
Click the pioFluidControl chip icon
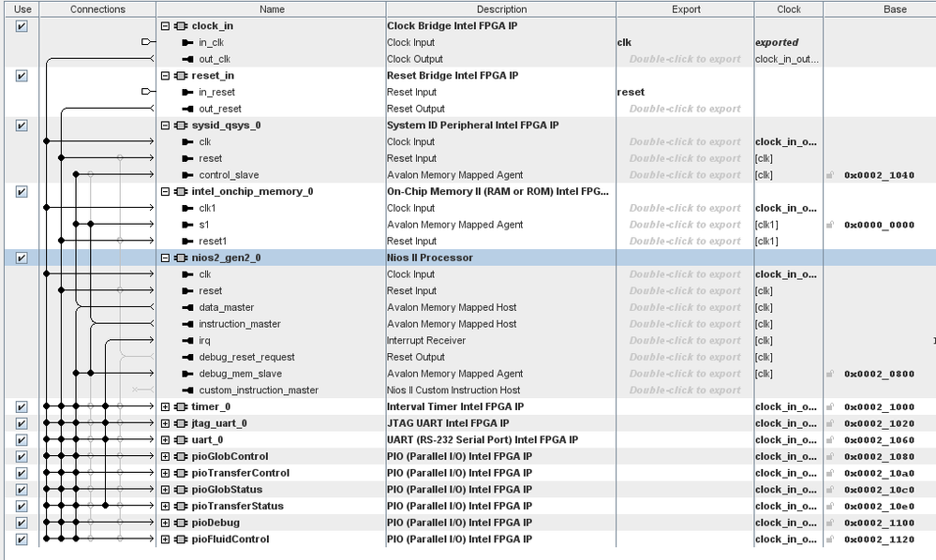click(x=181, y=539)
